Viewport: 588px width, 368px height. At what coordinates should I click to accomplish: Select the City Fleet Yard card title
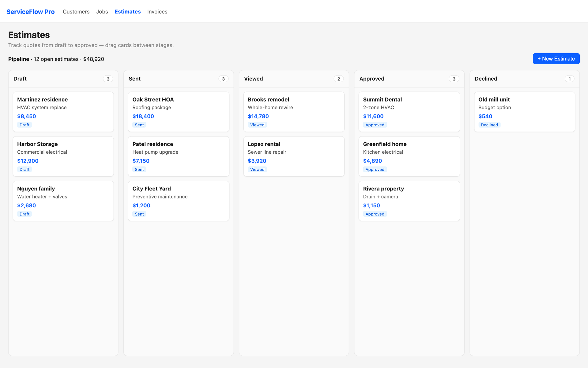(152, 189)
